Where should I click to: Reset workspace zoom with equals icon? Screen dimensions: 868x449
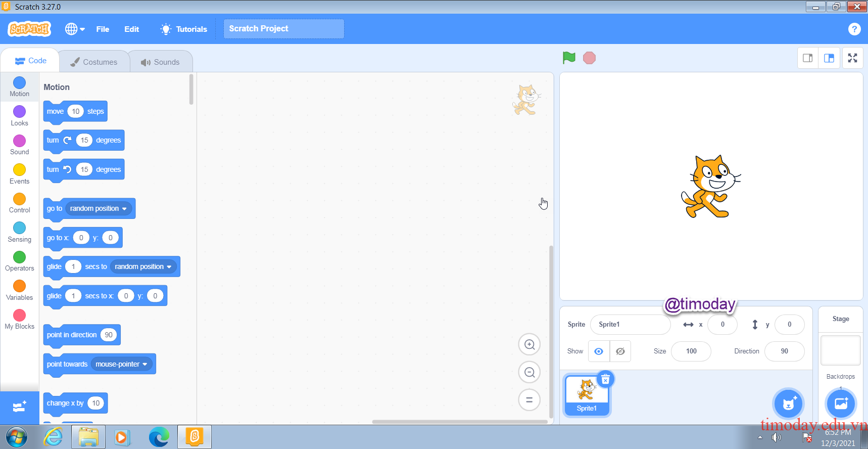529,400
